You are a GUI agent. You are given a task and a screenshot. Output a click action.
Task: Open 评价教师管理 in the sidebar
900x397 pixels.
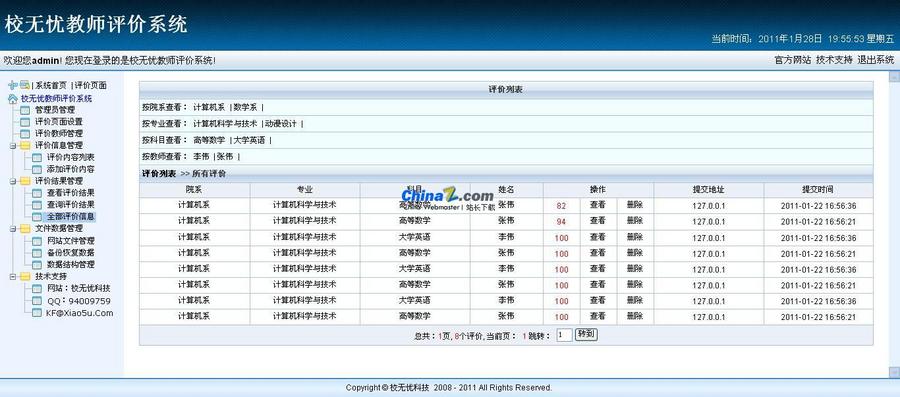click(59, 134)
